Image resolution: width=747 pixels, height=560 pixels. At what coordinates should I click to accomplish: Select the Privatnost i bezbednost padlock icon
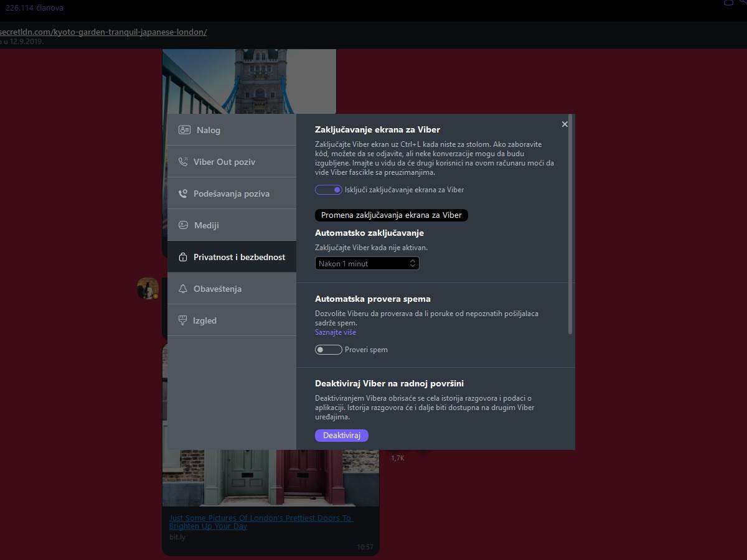(184, 256)
